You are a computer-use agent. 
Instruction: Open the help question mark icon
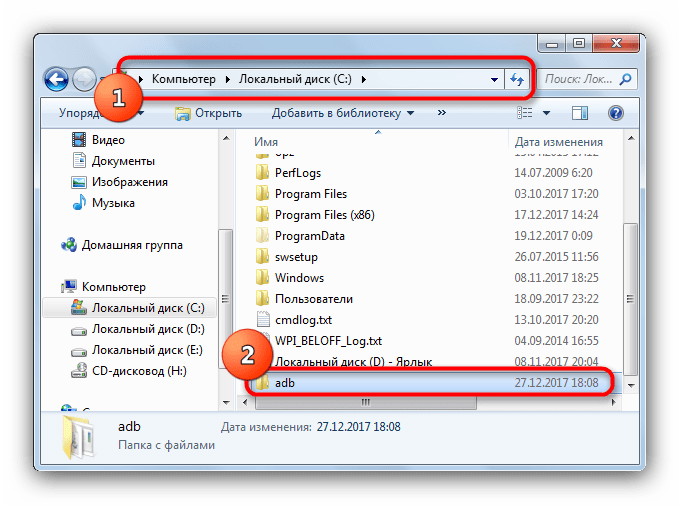(615, 113)
